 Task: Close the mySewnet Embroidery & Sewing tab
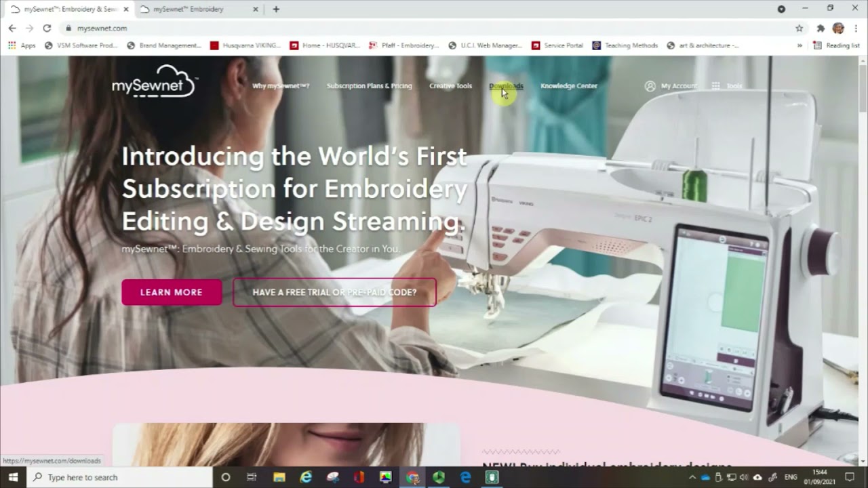point(126,9)
